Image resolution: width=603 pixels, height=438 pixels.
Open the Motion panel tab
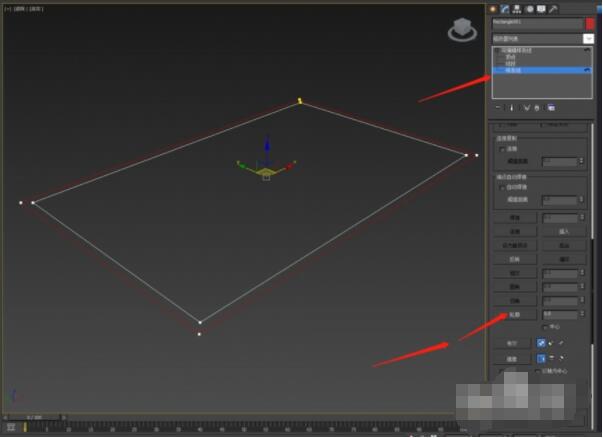point(528,8)
